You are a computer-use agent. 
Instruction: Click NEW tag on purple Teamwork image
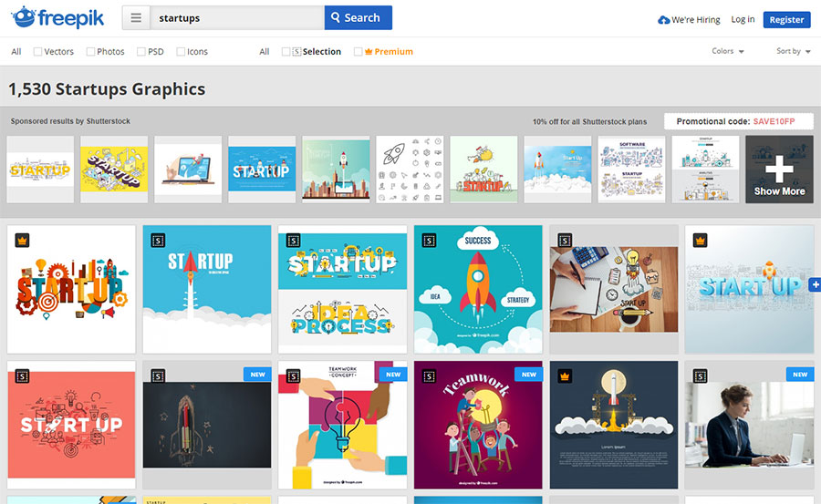point(529,375)
